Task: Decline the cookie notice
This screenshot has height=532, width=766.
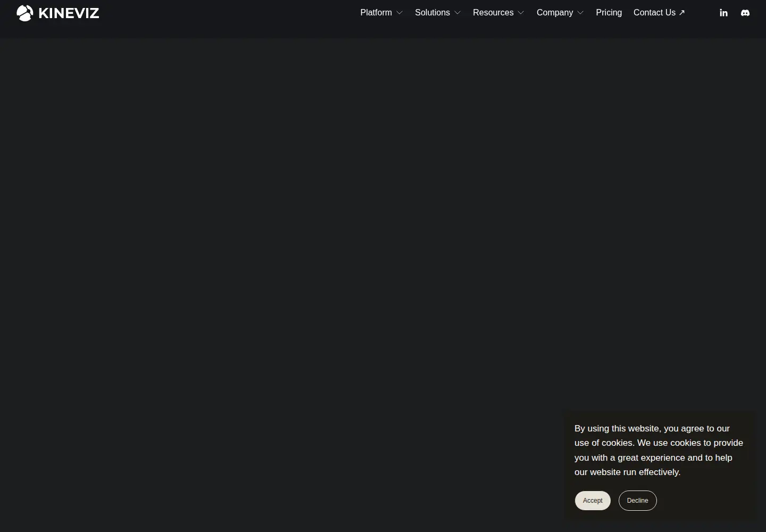Action: coord(637,501)
